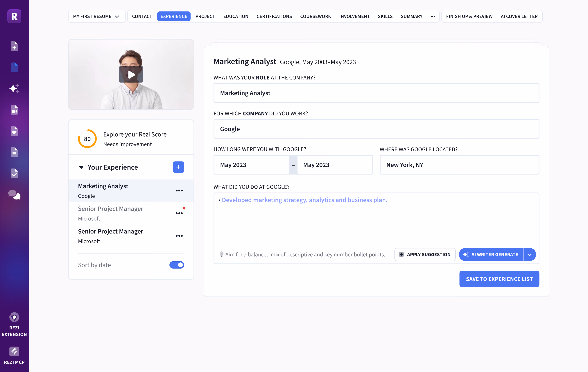Open the more sections ellipsis menu
Image resolution: width=588 pixels, height=372 pixels.
coord(433,16)
